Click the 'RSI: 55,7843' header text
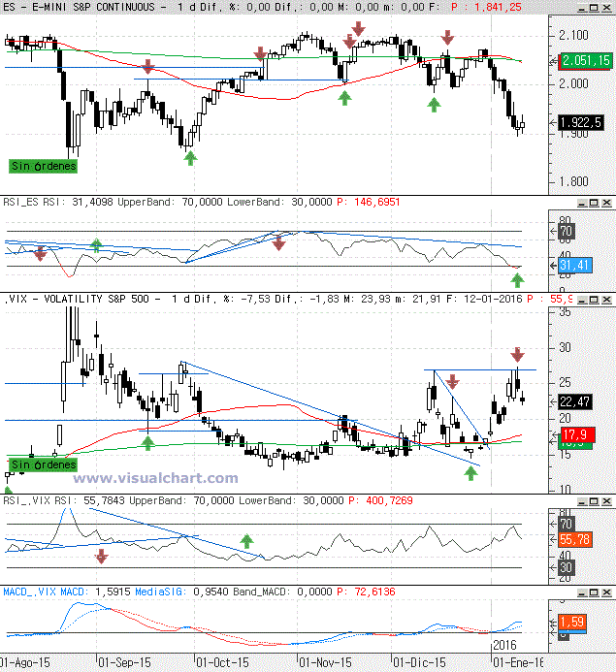The image size is (616, 672). click(89, 500)
